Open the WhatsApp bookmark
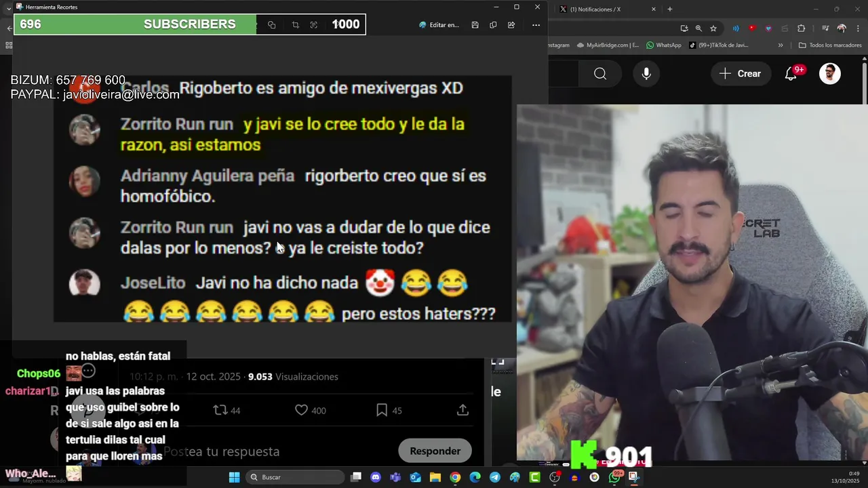This screenshot has height=488, width=868. tap(664, 45)
